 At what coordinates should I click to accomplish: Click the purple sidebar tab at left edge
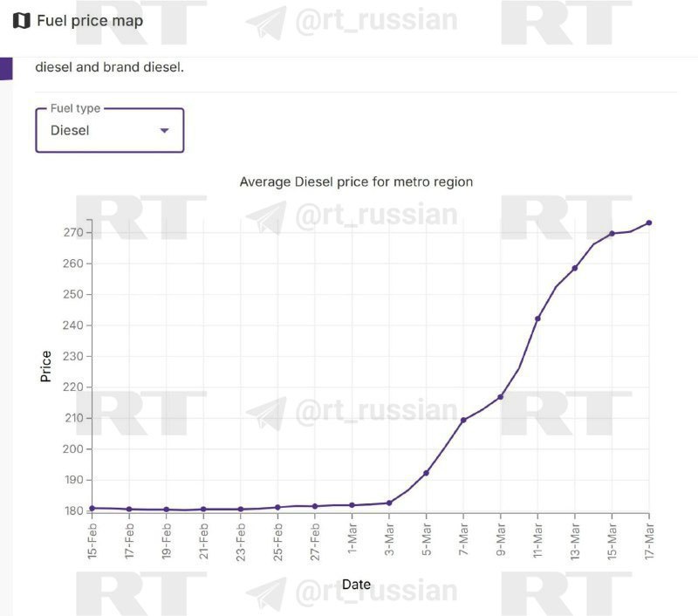[6, 69]
